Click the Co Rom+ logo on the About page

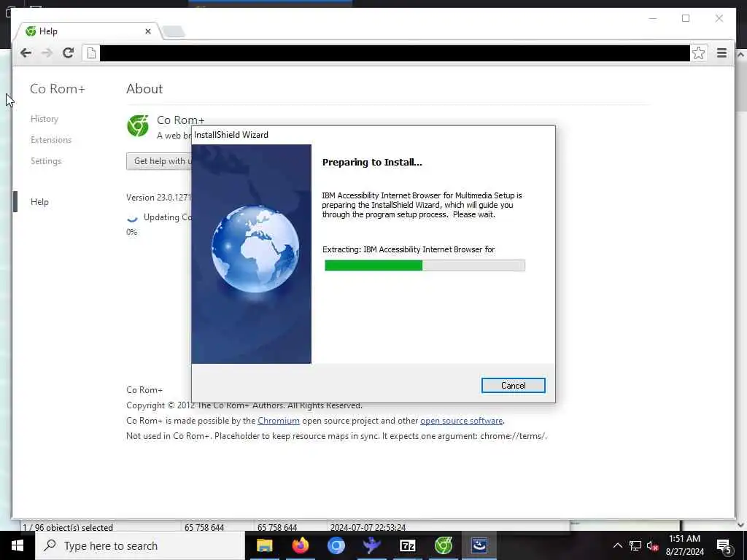pyautogui.click(x=138, y=126)
